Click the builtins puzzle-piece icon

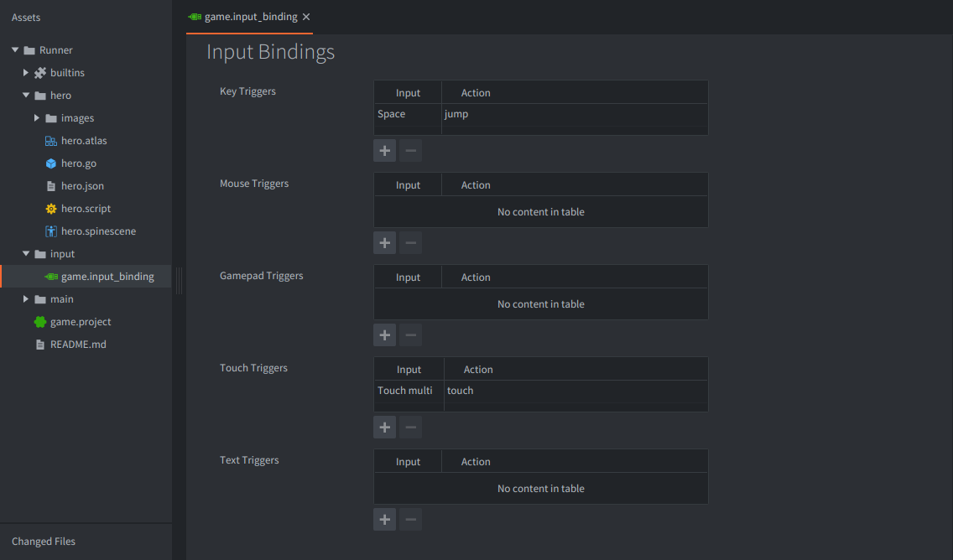pos(39,72)
